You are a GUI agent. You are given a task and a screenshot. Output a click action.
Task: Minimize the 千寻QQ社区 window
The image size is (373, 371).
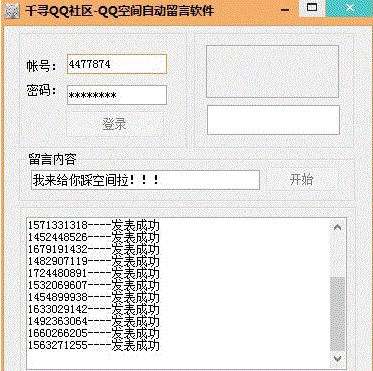[285, 10]
